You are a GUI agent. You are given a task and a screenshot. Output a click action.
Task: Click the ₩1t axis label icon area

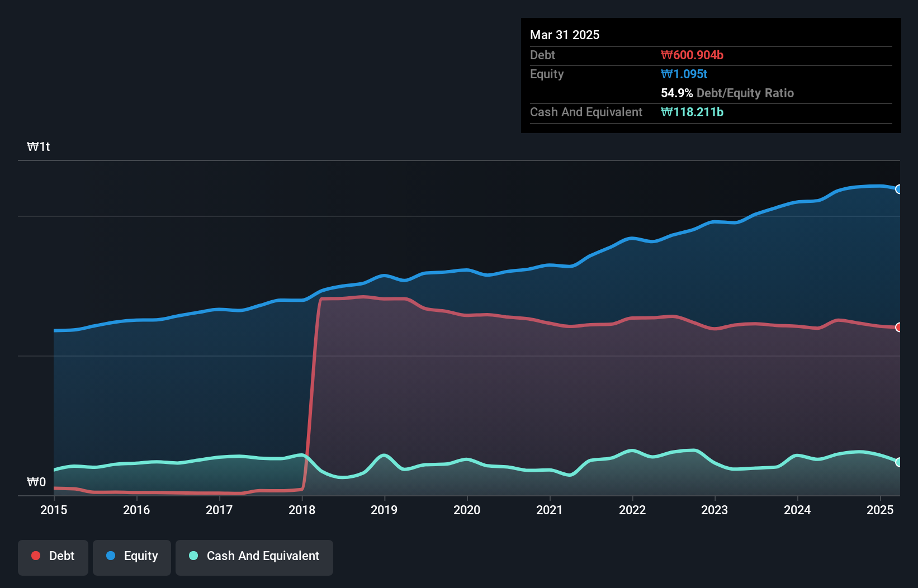click(39, 146)
